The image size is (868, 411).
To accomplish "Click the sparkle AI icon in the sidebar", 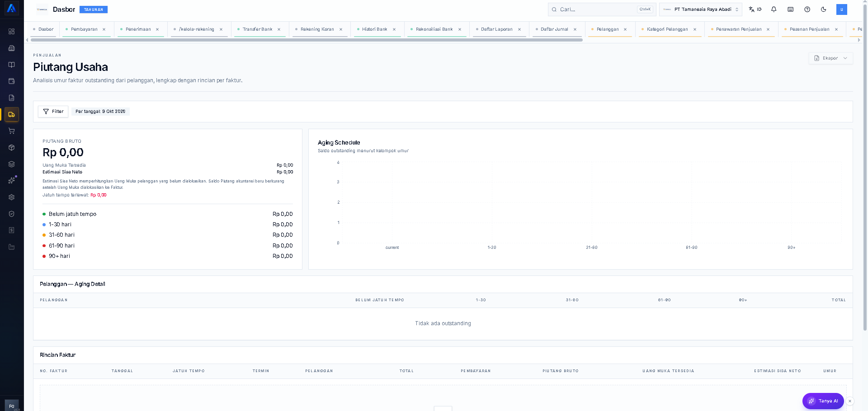I will (x=12, y=181).
